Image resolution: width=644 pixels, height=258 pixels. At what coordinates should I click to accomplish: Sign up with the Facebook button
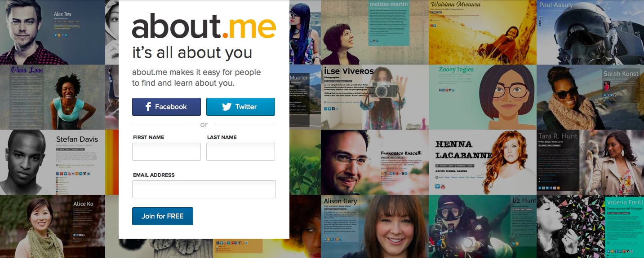166,107
